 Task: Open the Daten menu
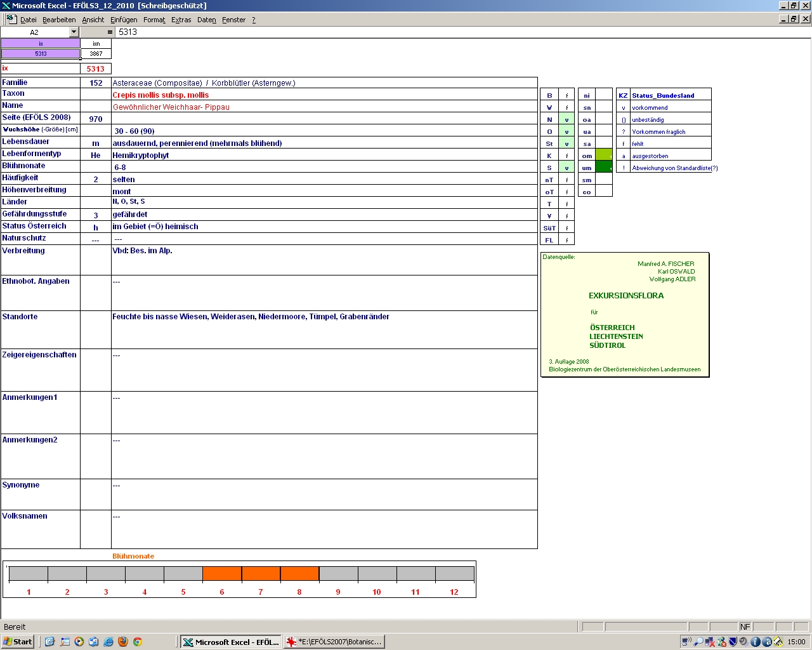(207, 20)
